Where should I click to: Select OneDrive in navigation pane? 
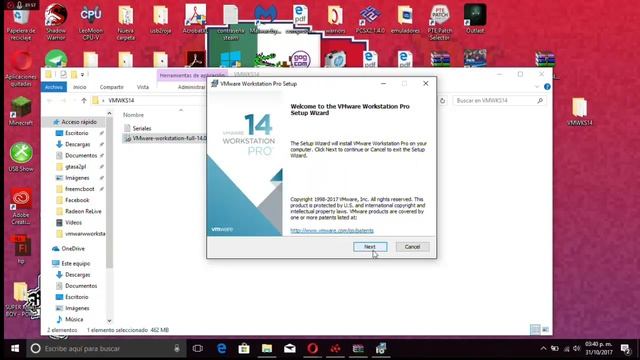click(73, 248)
